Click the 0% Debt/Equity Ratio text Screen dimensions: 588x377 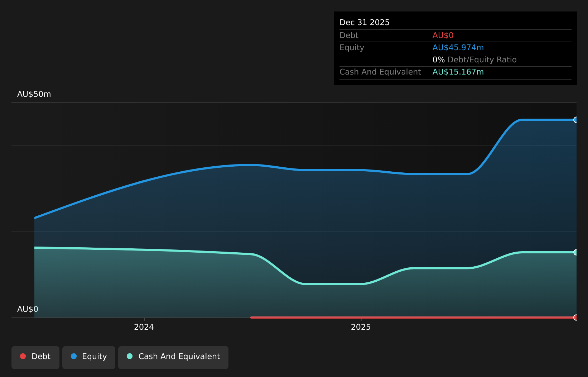click(x=474, y=60)
